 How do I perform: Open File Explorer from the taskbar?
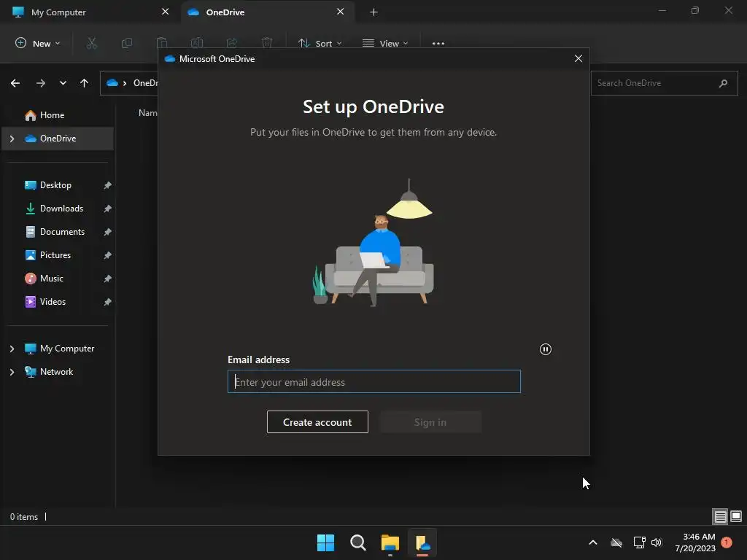click(x=390, y=542)
